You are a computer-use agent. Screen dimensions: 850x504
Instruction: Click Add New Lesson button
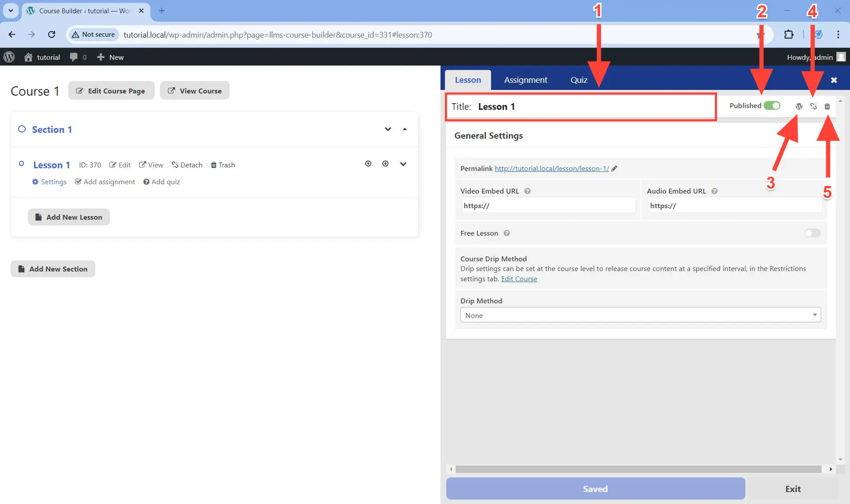(x=69, y=217)
